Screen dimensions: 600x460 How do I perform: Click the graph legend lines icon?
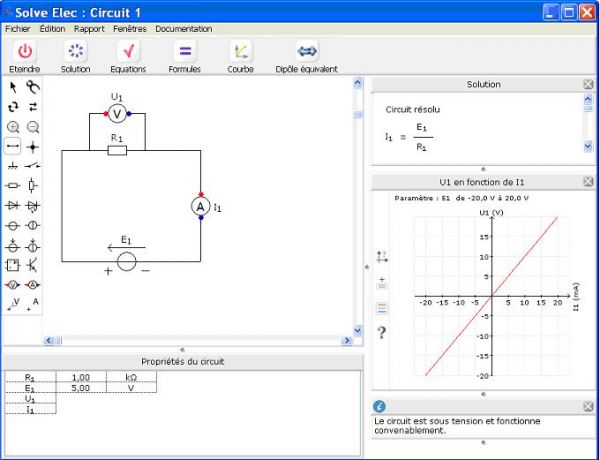pyautogui.click(x=382, y=308)
